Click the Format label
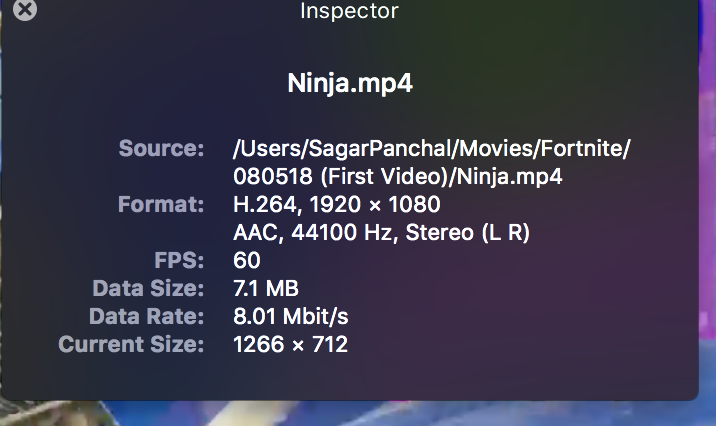 click(160, 205)
